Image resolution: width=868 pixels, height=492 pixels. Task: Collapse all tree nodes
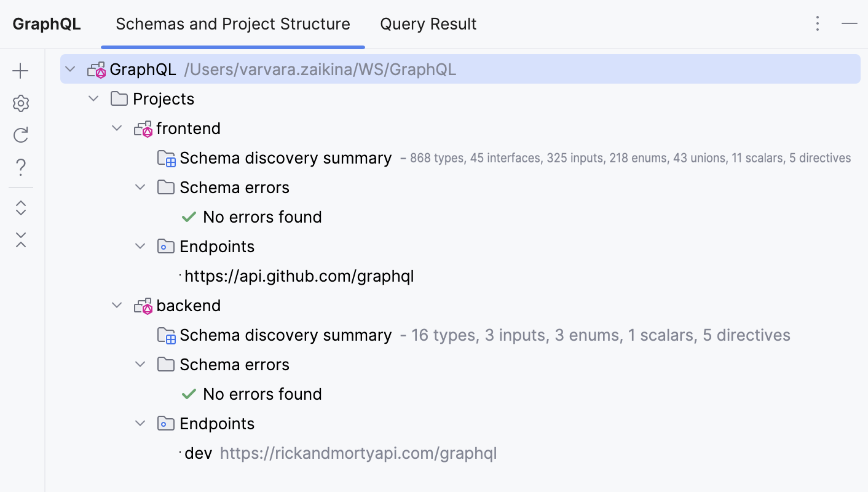(x=20, y=240)
